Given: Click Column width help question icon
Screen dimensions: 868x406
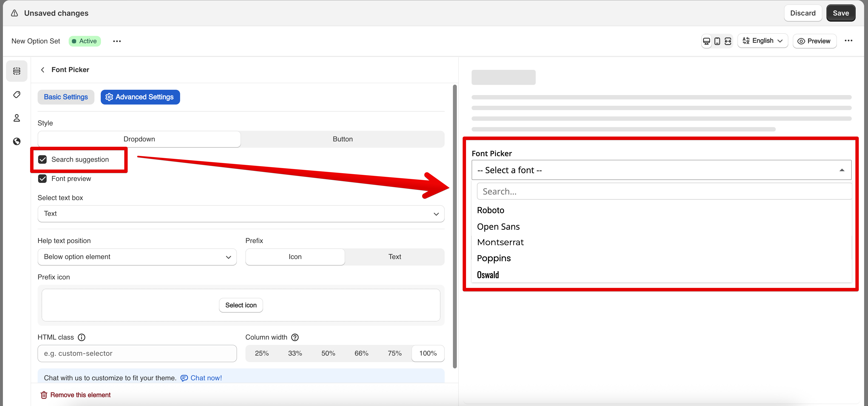Looking at the screenshot, I should pos(295,337).
